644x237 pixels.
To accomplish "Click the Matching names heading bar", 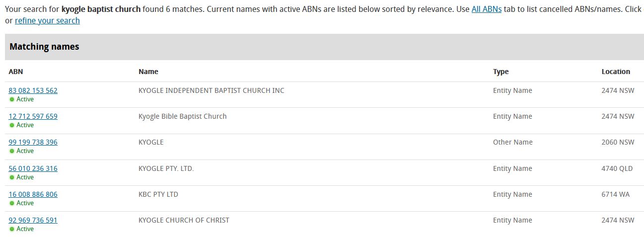I will 324,47.
